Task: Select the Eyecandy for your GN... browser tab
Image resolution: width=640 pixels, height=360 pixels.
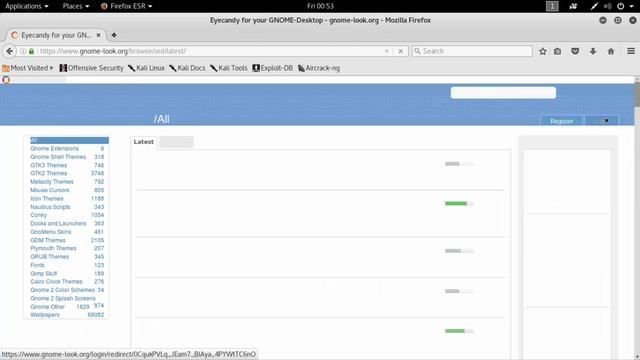Action: 56,35
